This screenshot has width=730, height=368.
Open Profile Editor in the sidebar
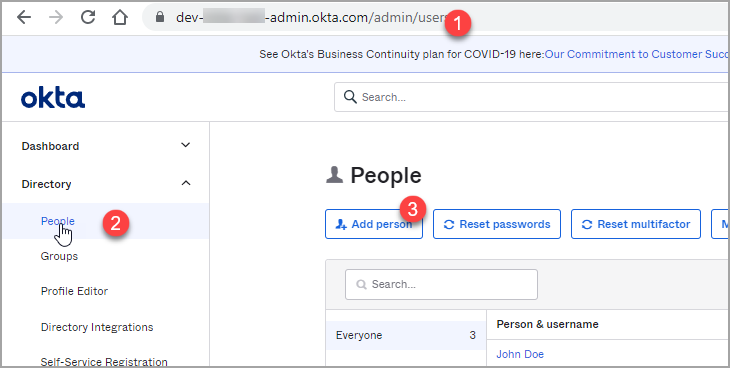point(74,291)
